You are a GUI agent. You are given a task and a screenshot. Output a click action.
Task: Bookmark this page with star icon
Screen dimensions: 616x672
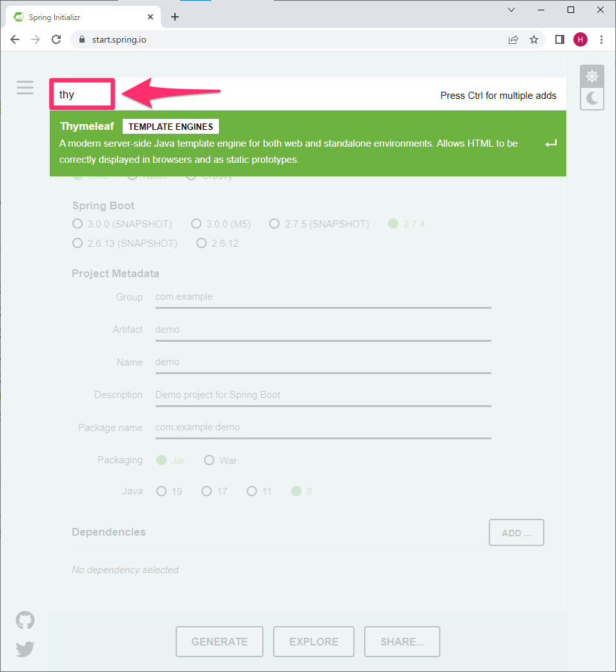pyautogui.click(x=534, y=40)
